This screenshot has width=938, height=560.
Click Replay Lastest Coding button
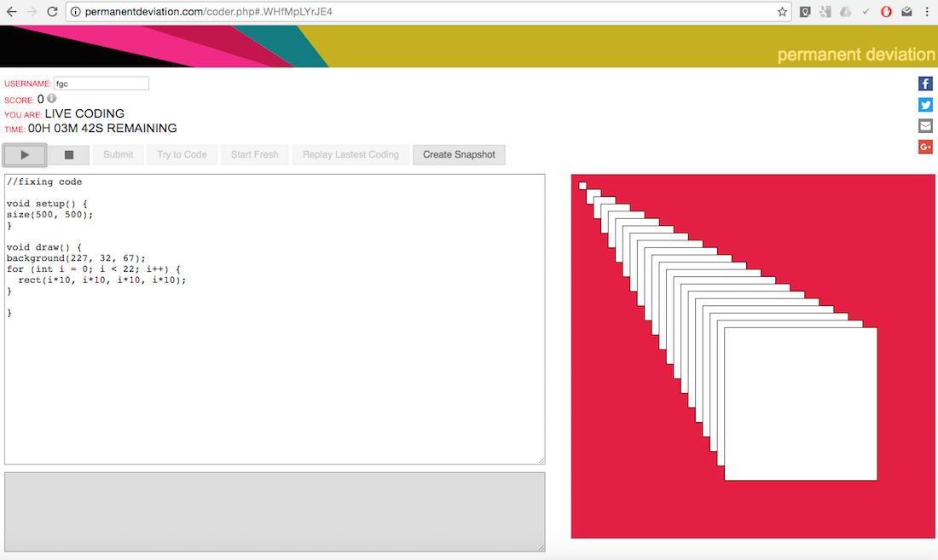tap(350, 155)
